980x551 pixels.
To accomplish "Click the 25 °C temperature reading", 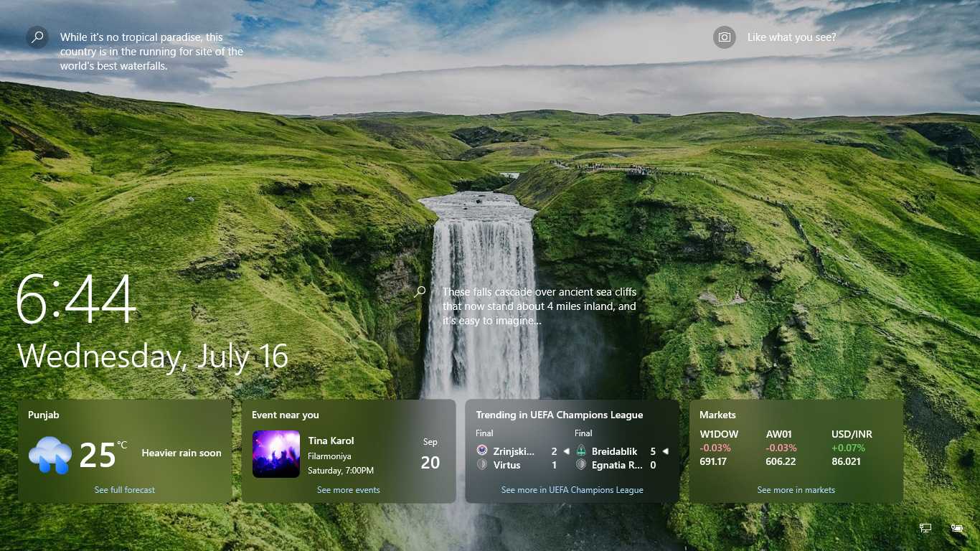I will point(103,455).
